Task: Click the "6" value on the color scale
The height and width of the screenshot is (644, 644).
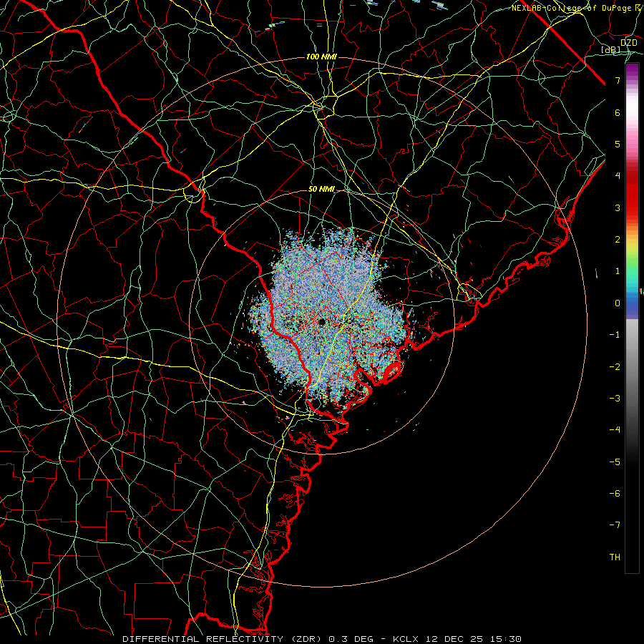Action: tap(618, 112)
